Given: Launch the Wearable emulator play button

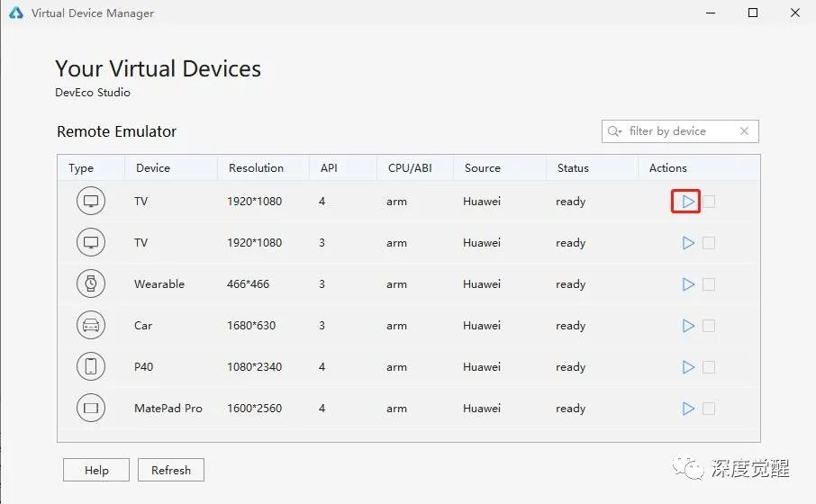Looking at the screenshot, I should (x=688, y=284).
